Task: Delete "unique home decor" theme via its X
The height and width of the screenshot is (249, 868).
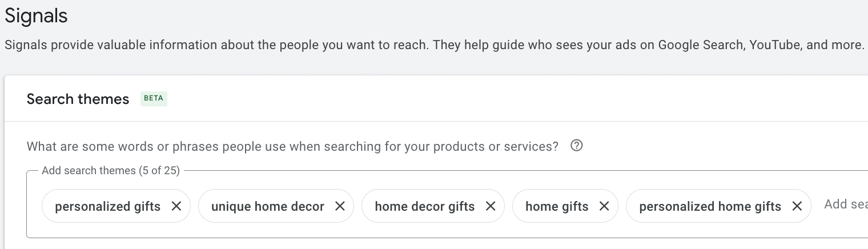Action: 340,206
